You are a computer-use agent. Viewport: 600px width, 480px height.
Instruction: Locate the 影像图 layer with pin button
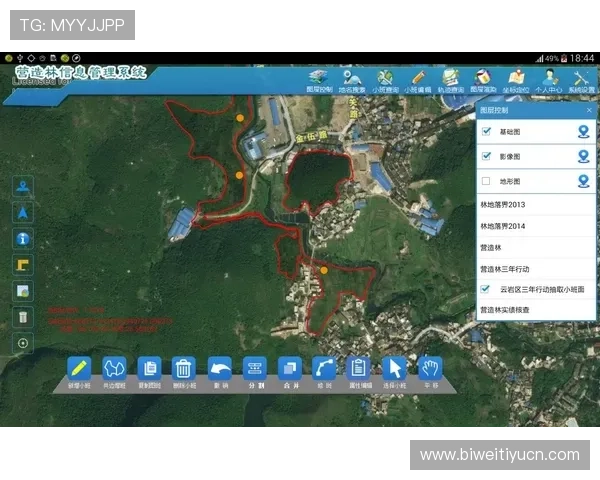583,156
